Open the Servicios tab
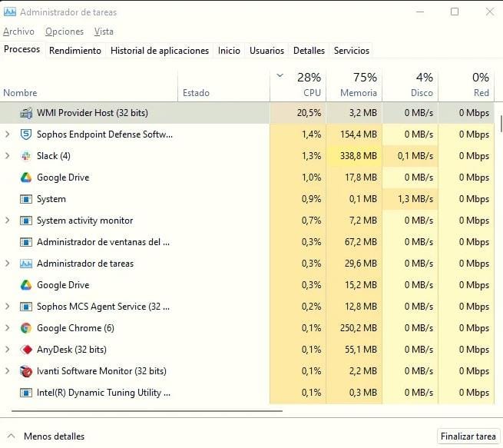Screen dimensions: 503x448 pos(351,51)
